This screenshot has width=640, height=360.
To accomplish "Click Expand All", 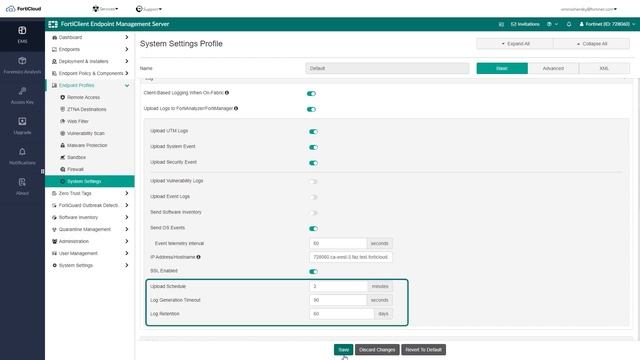I will point(515,44).
